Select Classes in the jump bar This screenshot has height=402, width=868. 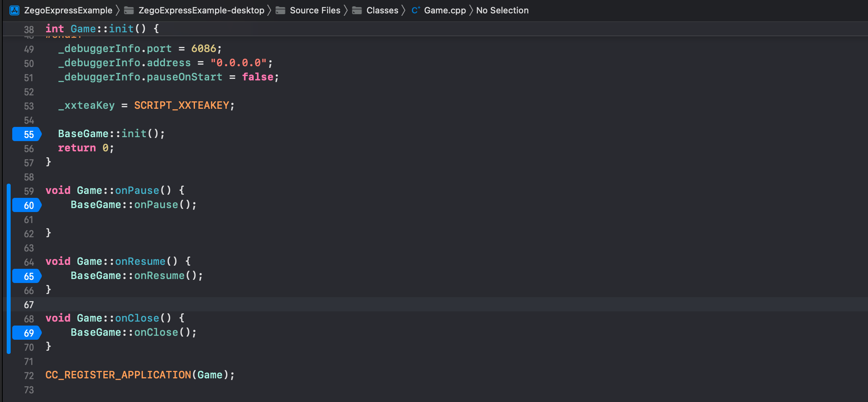pyautogui.click(x=382, y=10)
